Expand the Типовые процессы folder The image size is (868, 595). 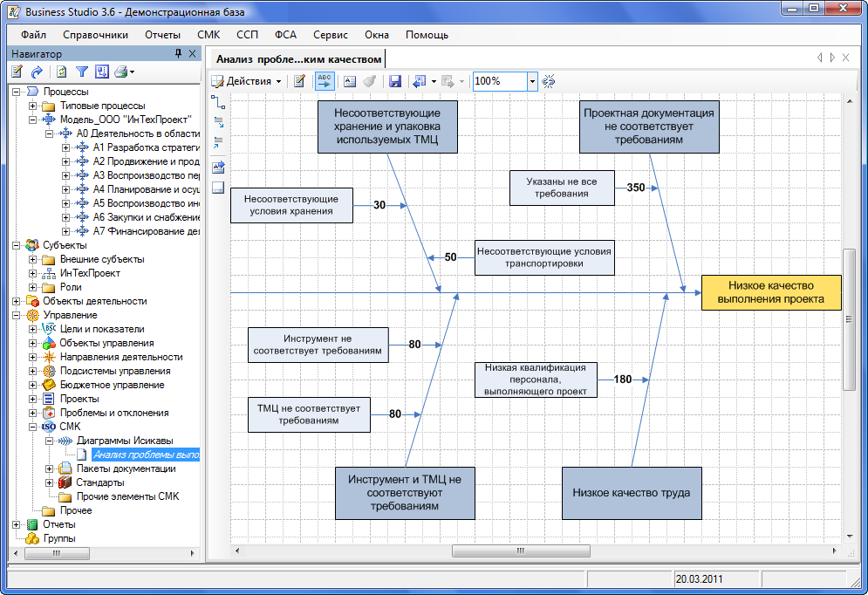(32, 106)
